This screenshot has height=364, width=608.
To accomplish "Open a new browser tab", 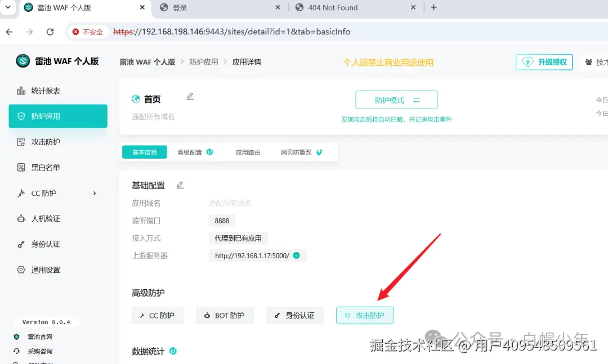I will coord(434,7).
